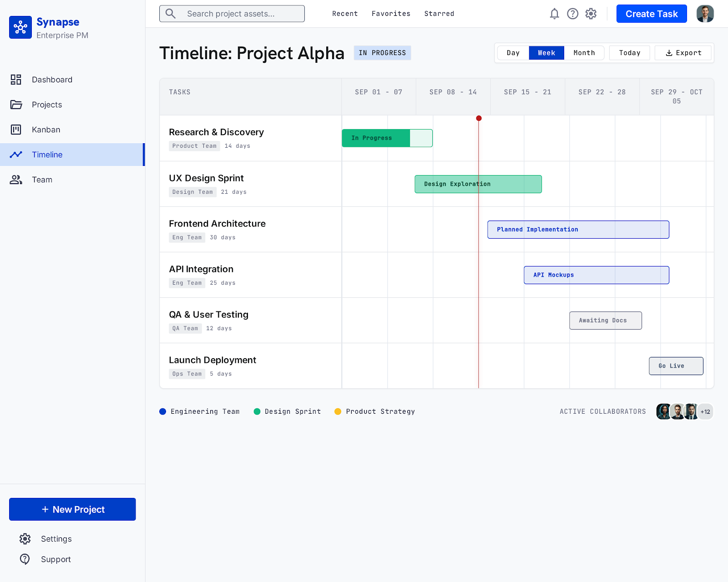
Task: Click the search magnifier icon
Action: [x=171, y=14]
